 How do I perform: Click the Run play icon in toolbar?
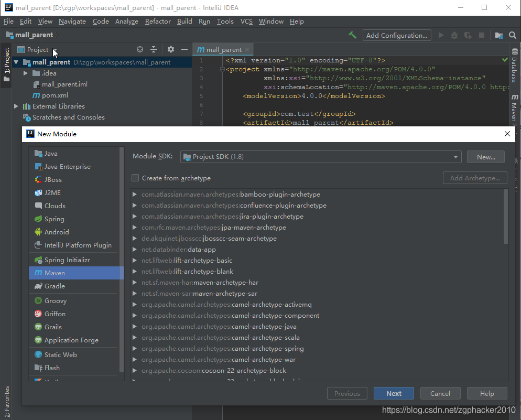pyautogui.click(x=441, y=35)
